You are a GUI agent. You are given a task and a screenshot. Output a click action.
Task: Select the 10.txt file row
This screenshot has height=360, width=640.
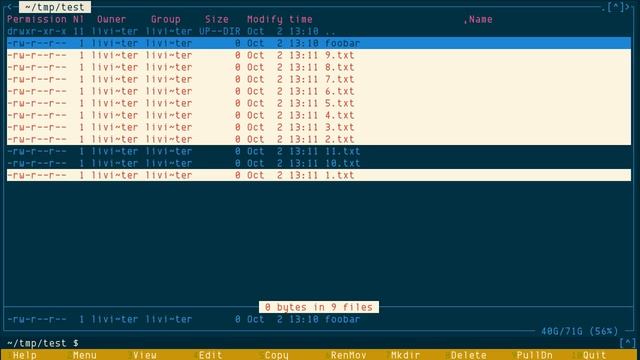tap(319, 163)
